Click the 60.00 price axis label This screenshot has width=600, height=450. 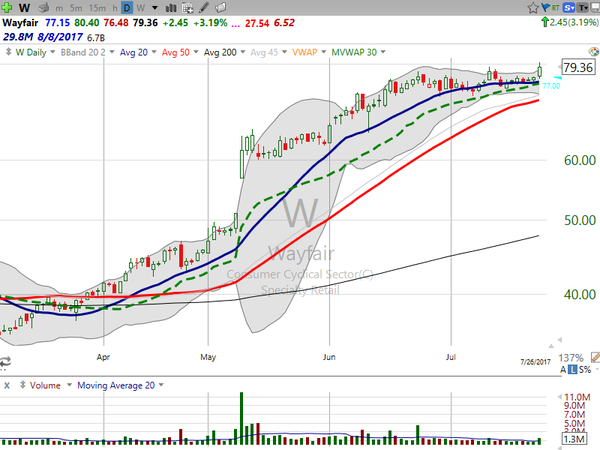(580, 160)
